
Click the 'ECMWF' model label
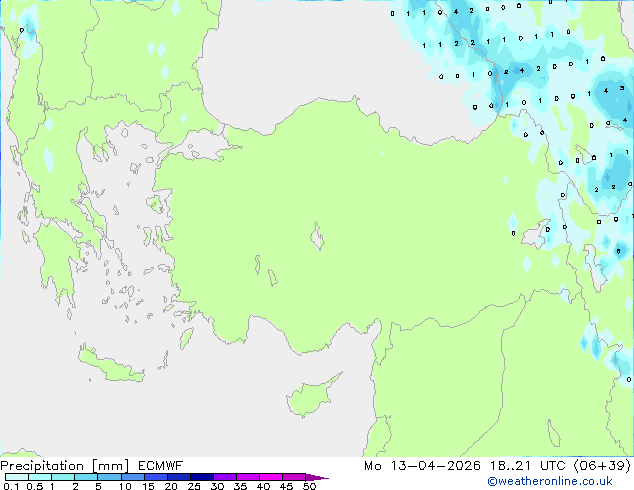pyautogui.click(x=161, y=466)
